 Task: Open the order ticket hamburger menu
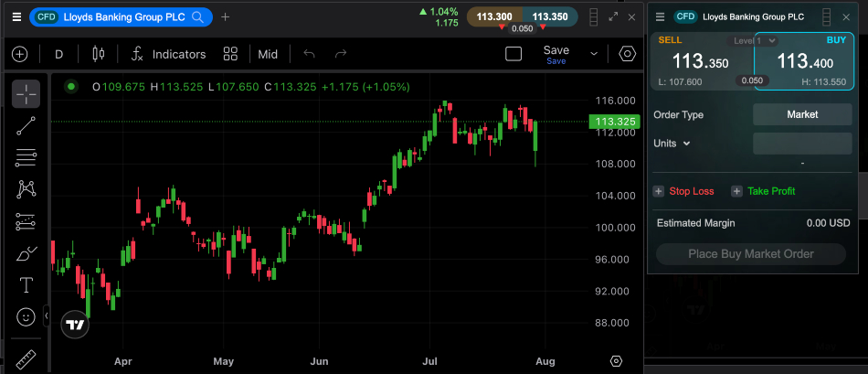pos(660,16)
